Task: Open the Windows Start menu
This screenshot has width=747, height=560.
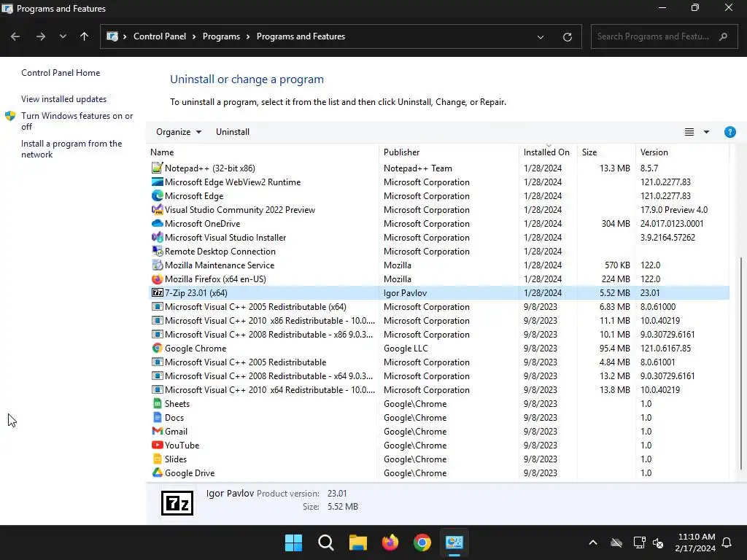Action: tap(293, 542)
